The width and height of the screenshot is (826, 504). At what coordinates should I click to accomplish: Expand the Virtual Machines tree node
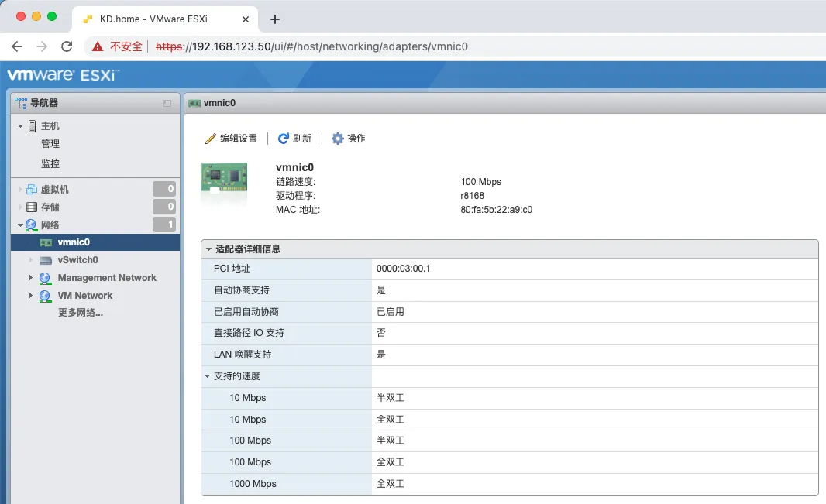pos(20,190)
